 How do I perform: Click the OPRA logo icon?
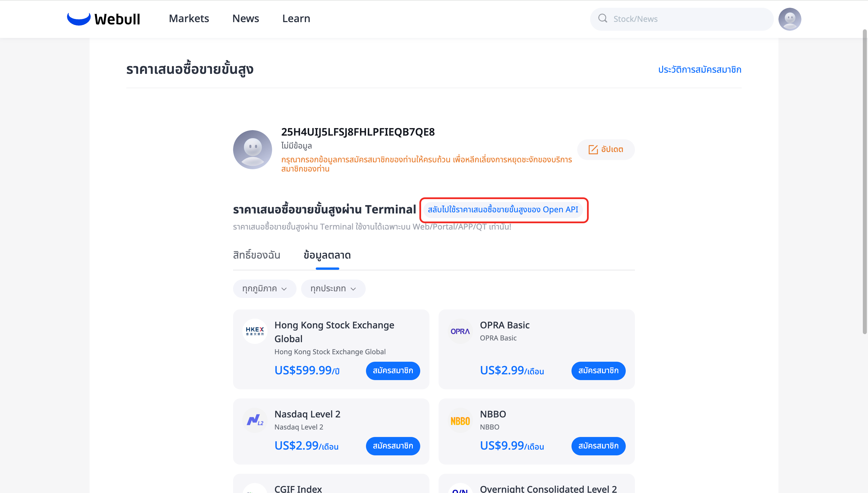point(460,331)
